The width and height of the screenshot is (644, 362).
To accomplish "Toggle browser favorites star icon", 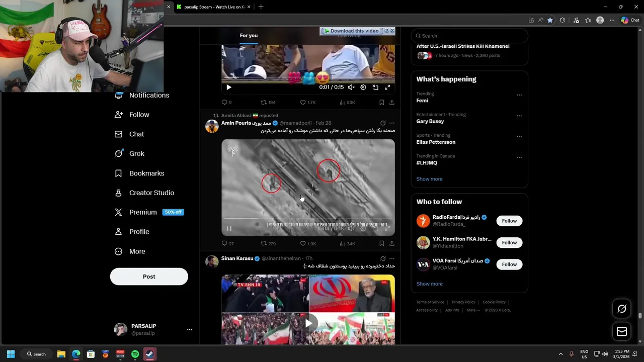I will pos(550,20).
